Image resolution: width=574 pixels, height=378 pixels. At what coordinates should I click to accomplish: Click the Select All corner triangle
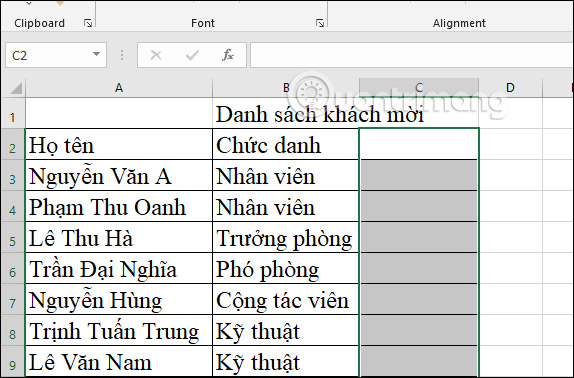click(x=15, y=88)
